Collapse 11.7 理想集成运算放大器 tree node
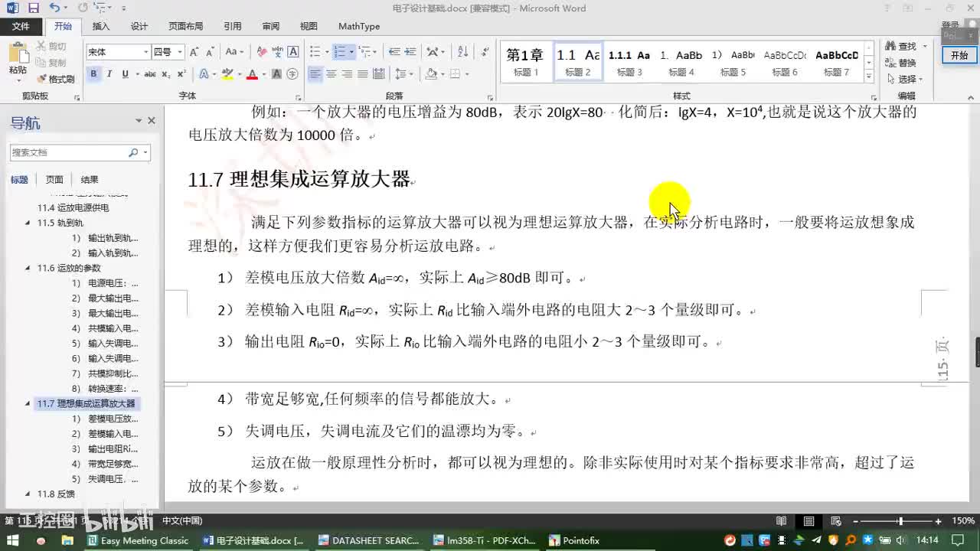The width and height of the screenshot is (980, 551). click(x=29, y=403)
